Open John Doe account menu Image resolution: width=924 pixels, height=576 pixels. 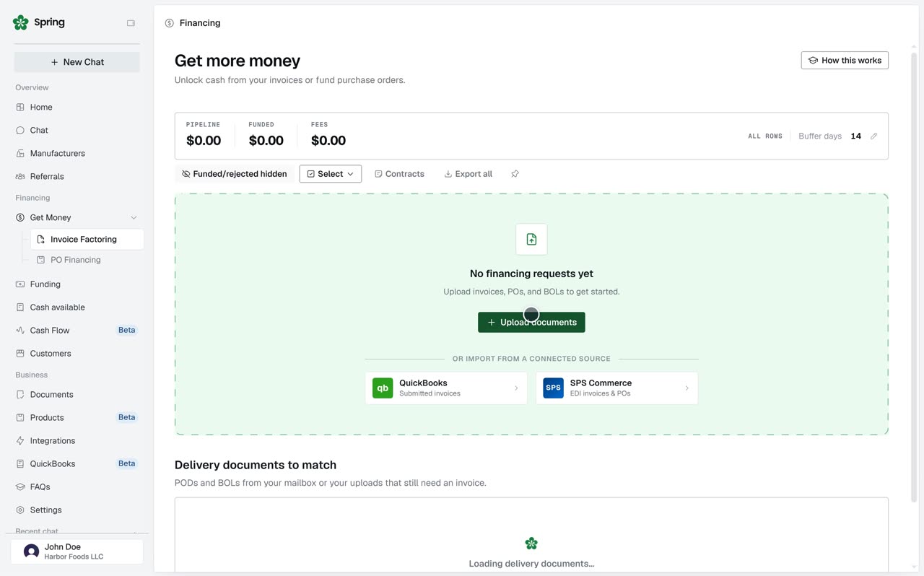(x=77, y=551)
